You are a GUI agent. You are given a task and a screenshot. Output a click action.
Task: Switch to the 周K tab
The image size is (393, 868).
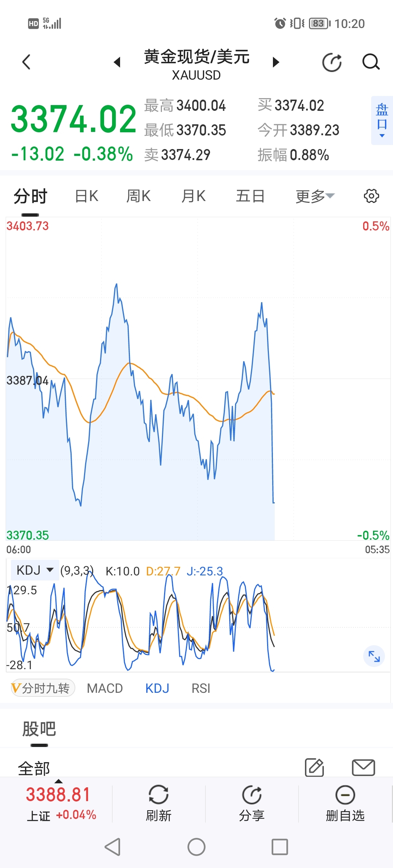[x=138, y=196]
